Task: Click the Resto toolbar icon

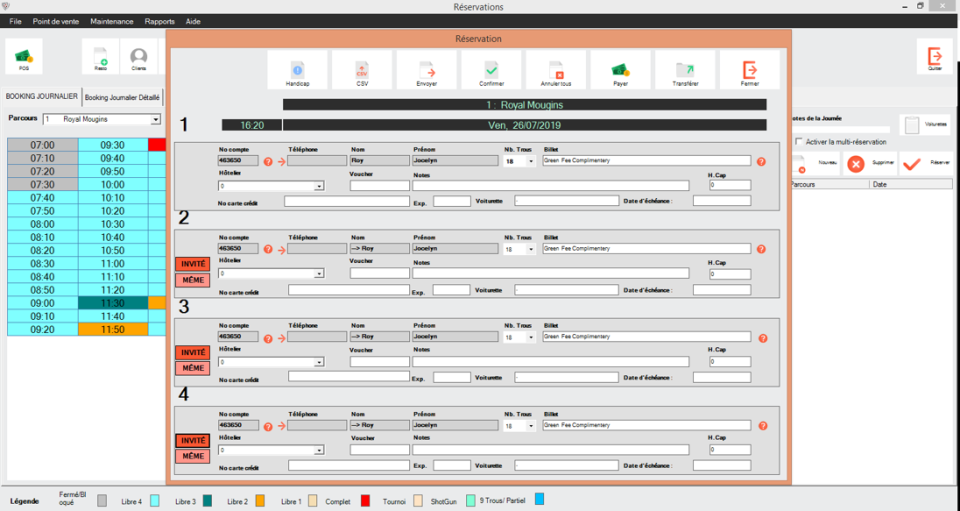Action: 101,56
